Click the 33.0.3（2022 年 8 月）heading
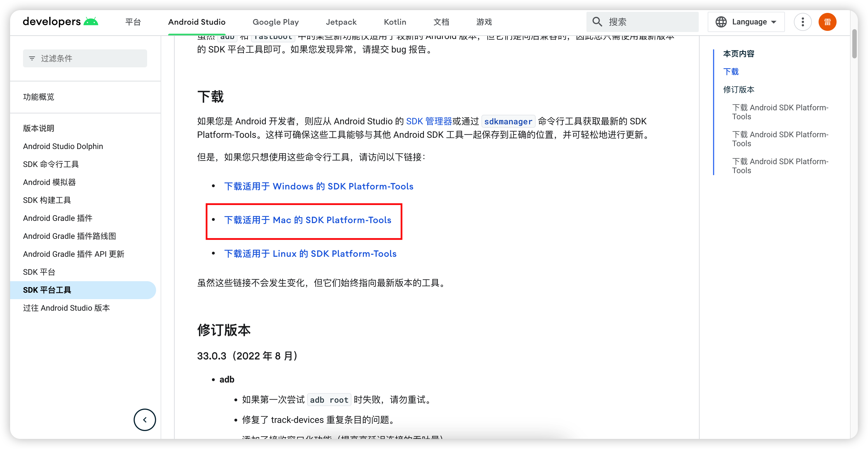Screen dimensions: 868x449 [x=248, y=356]
